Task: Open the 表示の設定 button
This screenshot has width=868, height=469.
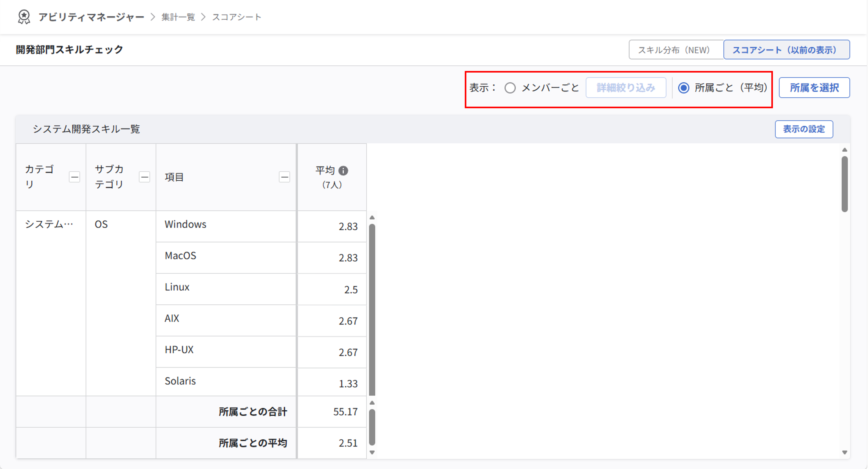Action: (x=804, y=129)
